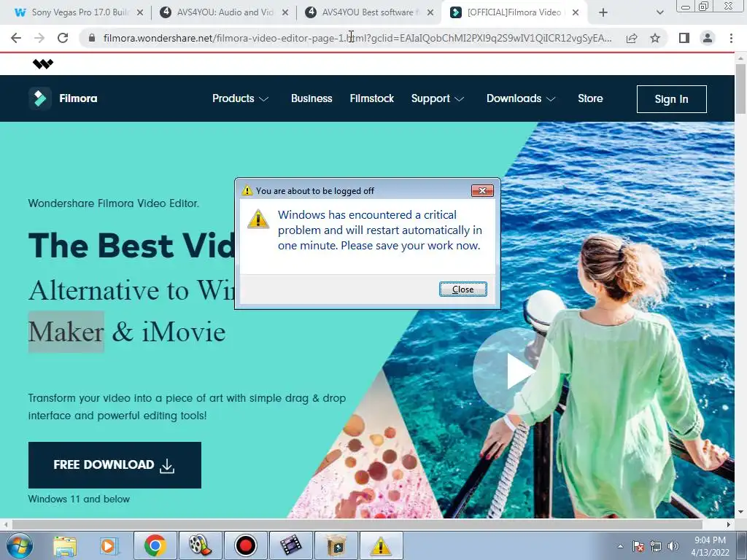Close the Sony Vegas Pro tab
The image size is (747, 560).
coord(140,13)
